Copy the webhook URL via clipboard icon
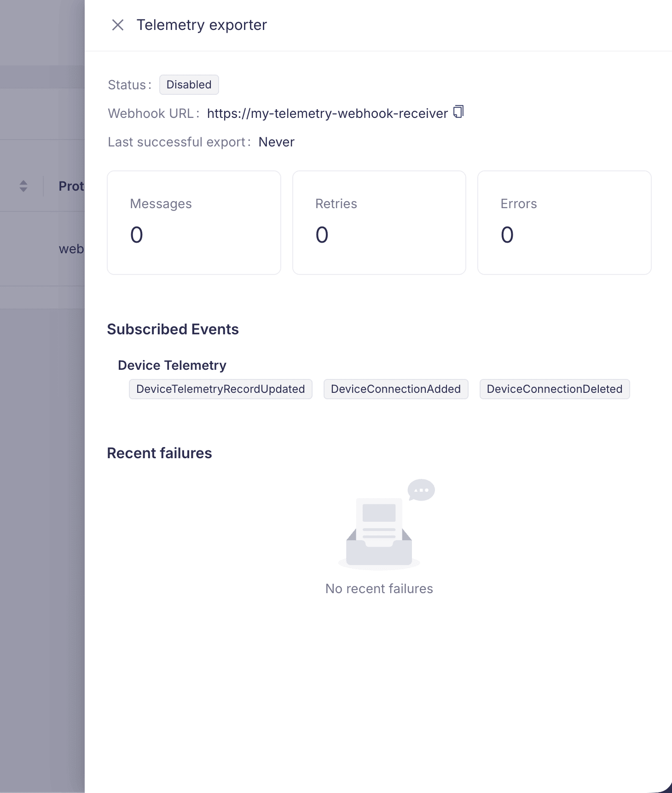Screen dimensions: 672x793 (x=458, y=112)
